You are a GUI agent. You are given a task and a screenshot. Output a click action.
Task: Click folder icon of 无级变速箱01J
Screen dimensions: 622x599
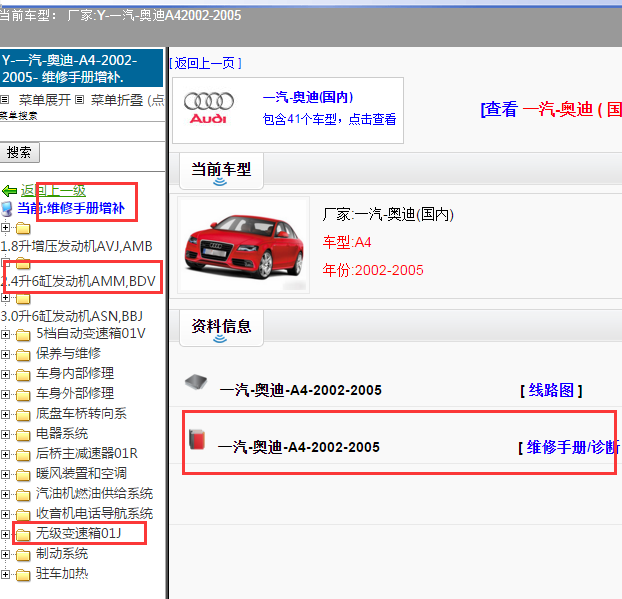pyautogui.click(x=23, y=535)
